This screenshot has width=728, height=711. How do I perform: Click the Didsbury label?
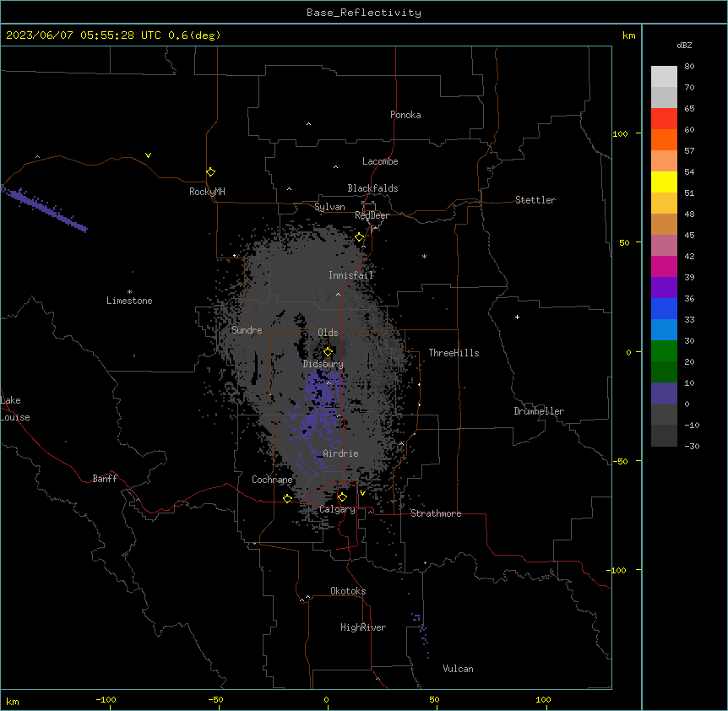pyautogui.click(x=323, y=364)
